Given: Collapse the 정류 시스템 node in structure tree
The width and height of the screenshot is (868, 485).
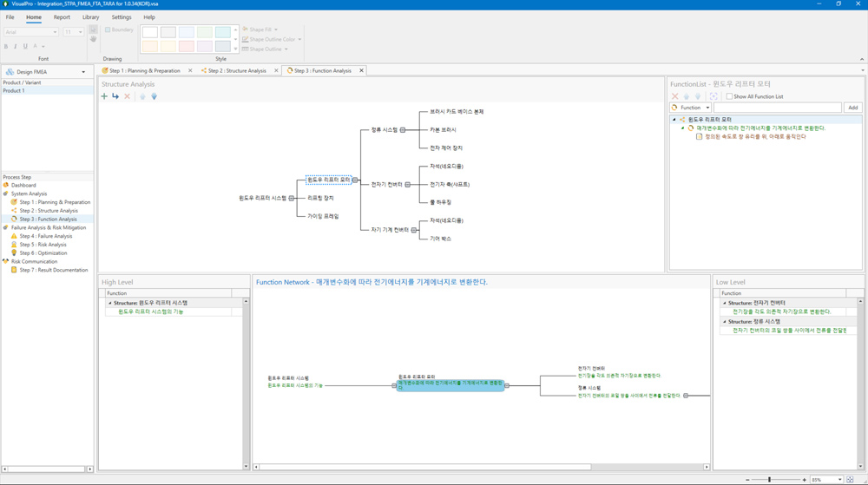Looking at the screenshot, I should click(403, 130).
